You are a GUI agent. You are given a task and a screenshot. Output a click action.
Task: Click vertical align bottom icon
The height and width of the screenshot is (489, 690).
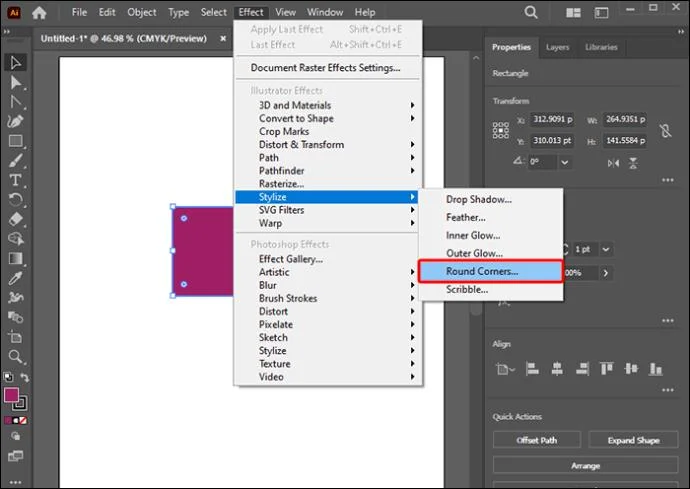pyautogui.click(x=655, y=368)
